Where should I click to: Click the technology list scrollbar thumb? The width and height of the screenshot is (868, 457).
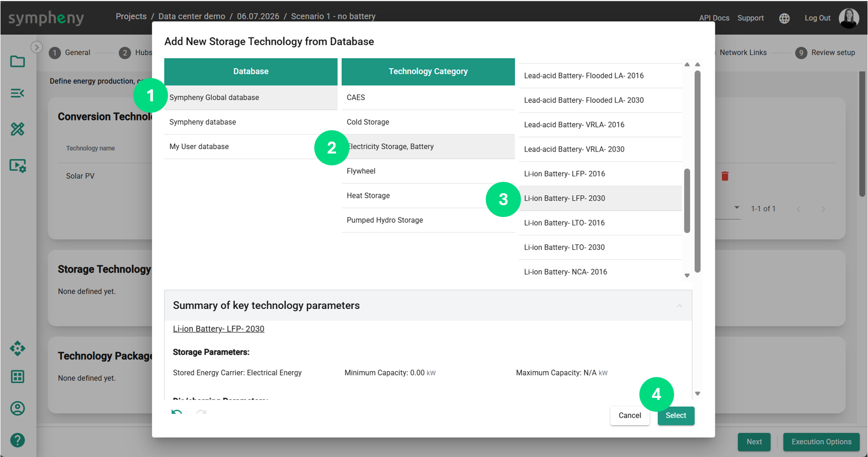pos(687,201)
